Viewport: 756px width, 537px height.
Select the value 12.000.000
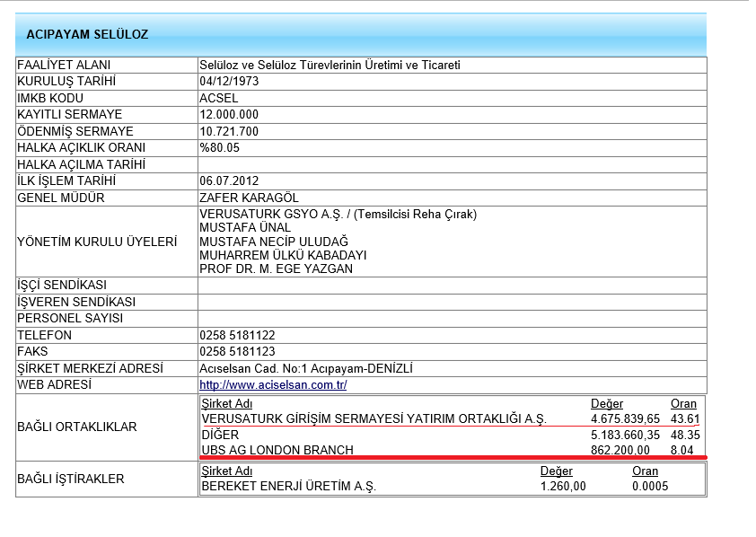pos(229,115)
